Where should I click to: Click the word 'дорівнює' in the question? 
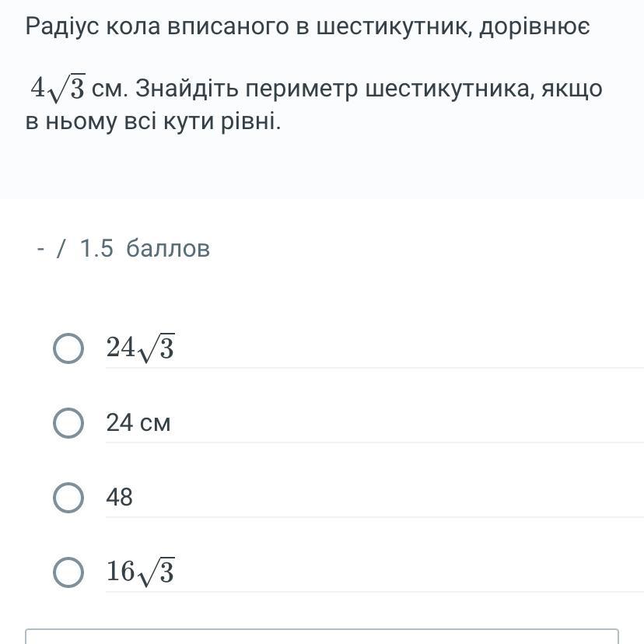(535, 26)
